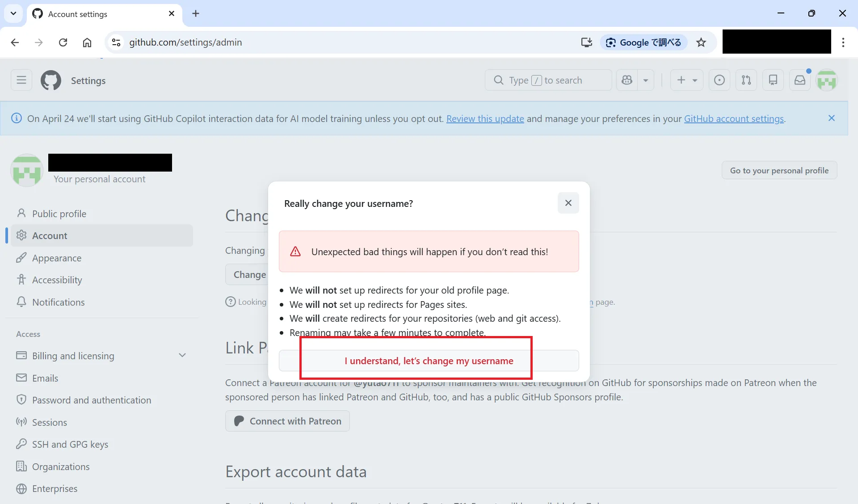Select Public profile in sidebar
This screenshot has width=858, height=504.
[59, 214]
